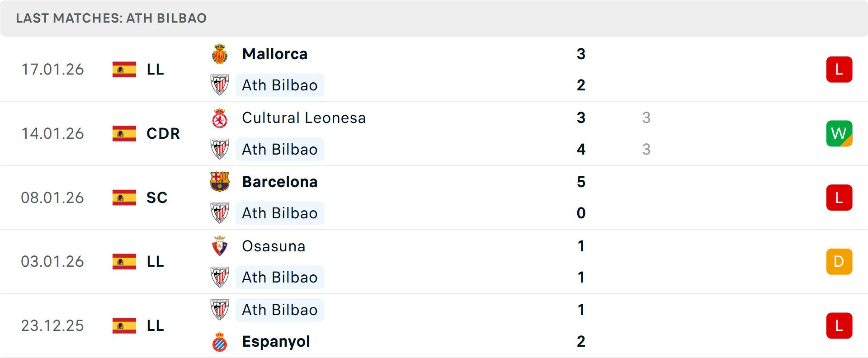Select the CDR competition label
The height and width of the screenshot is (358, 868).
163,133
